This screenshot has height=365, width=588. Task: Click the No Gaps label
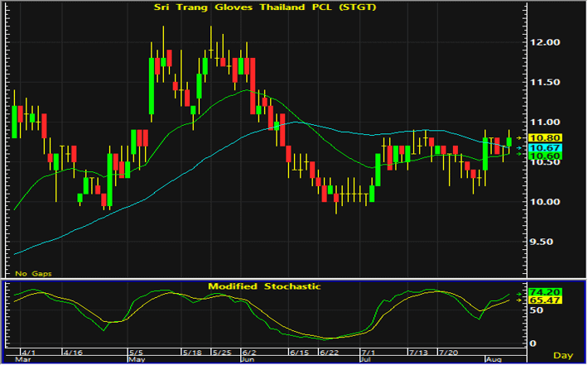pyautogui.click(x=33, y=274)
